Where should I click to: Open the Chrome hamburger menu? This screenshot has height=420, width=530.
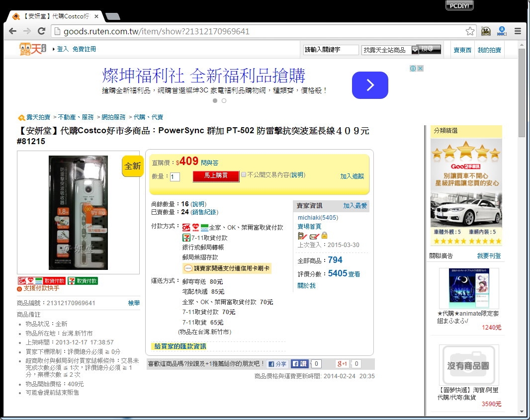pos(518,31)
